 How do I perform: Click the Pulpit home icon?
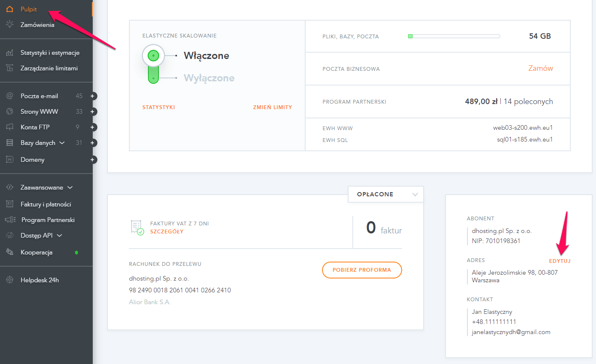click(10, 9)
